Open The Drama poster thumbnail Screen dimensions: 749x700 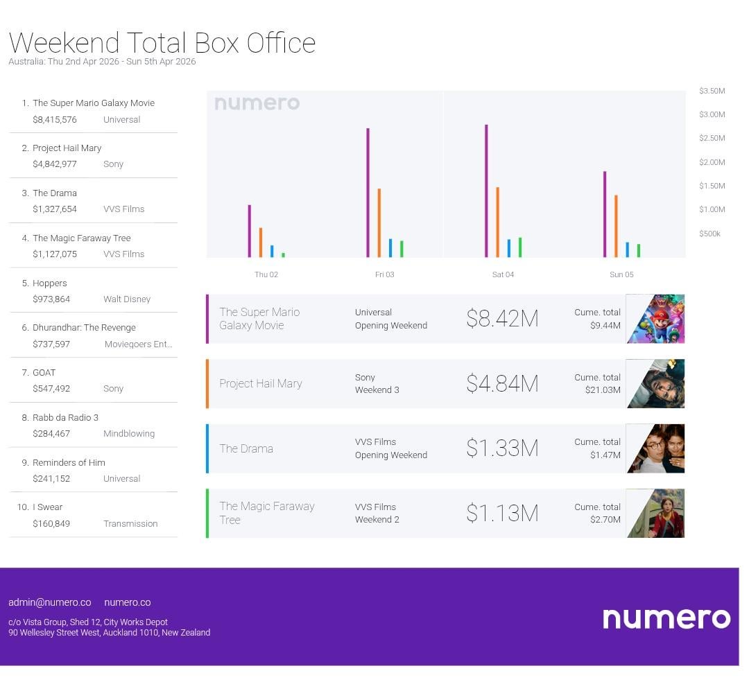point(655,448)
